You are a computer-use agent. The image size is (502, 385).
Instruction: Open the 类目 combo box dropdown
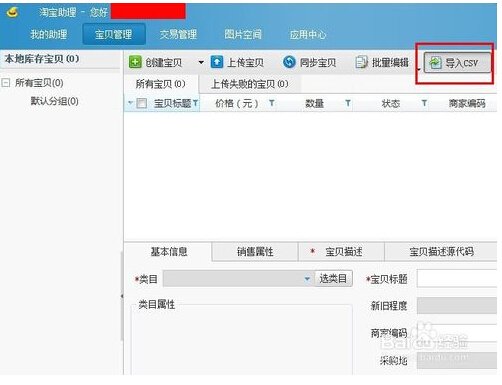point(307,279)
